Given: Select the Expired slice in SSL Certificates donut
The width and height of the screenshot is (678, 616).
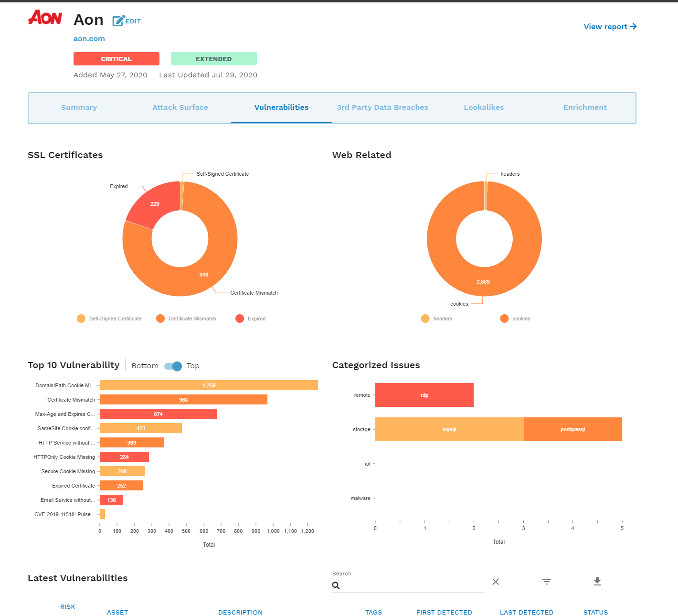Looking at the screenshot, I should [x=154, y=204].
